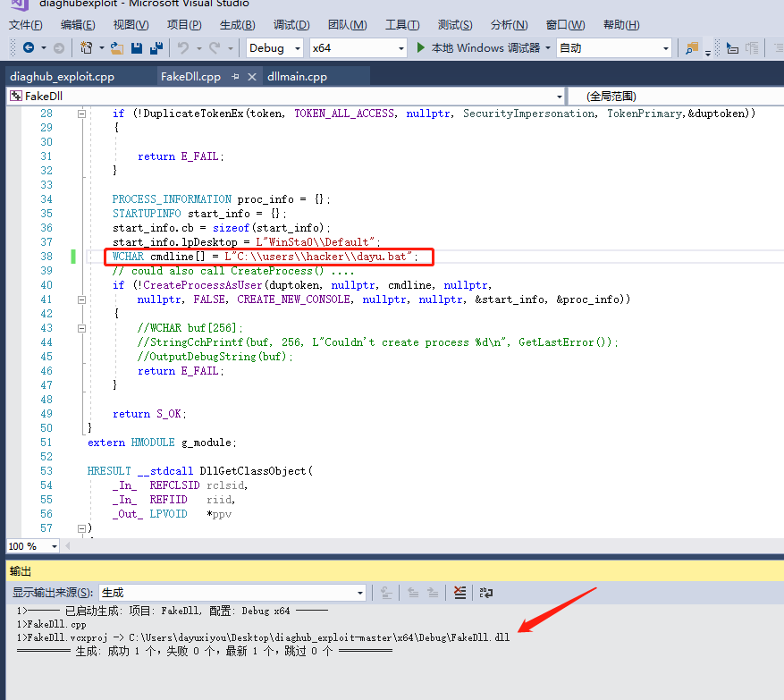Open the 工具(T) menu
Viewport: 784px width, 700px height.
click(402, 24)
